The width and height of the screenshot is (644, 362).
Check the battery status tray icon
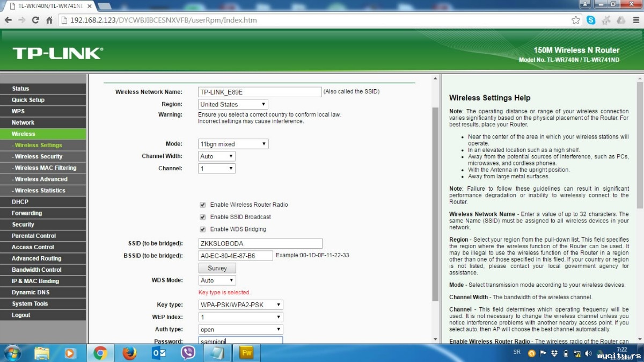tap(565, 353)
